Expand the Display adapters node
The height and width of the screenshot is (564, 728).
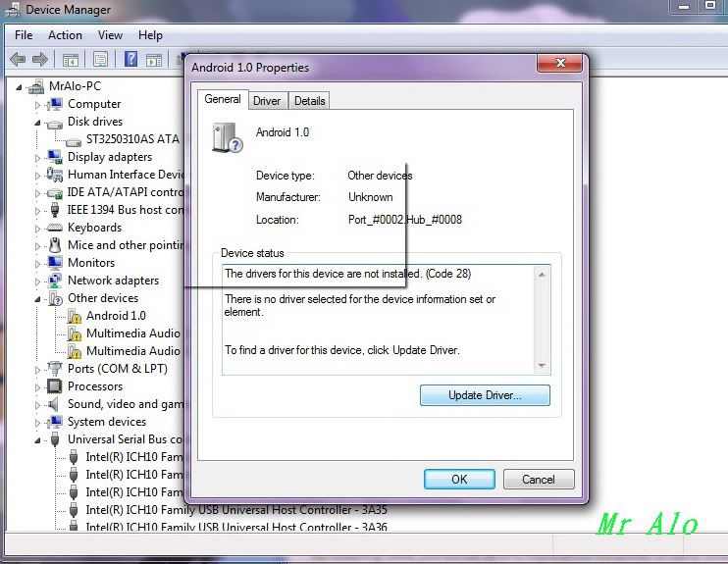tap(38, 157)
